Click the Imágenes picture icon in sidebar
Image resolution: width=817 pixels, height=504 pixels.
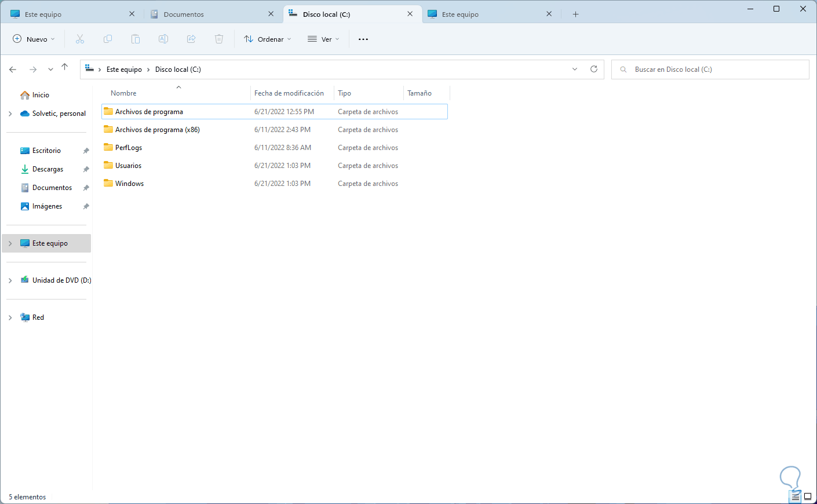(x=25, y=206)
